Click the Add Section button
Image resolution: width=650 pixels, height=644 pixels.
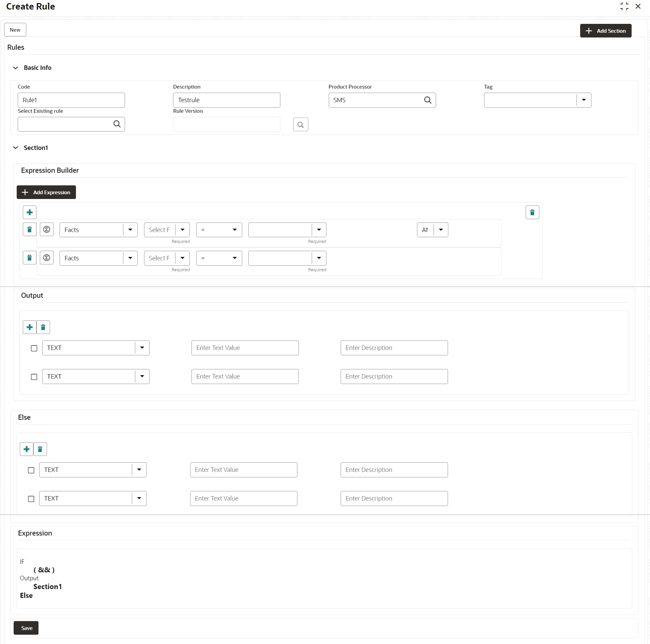coord(605,31)
